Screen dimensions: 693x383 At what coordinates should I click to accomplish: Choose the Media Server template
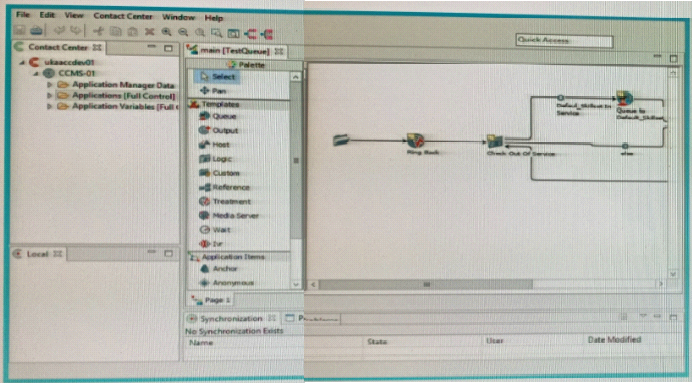[x=229, y=216]
